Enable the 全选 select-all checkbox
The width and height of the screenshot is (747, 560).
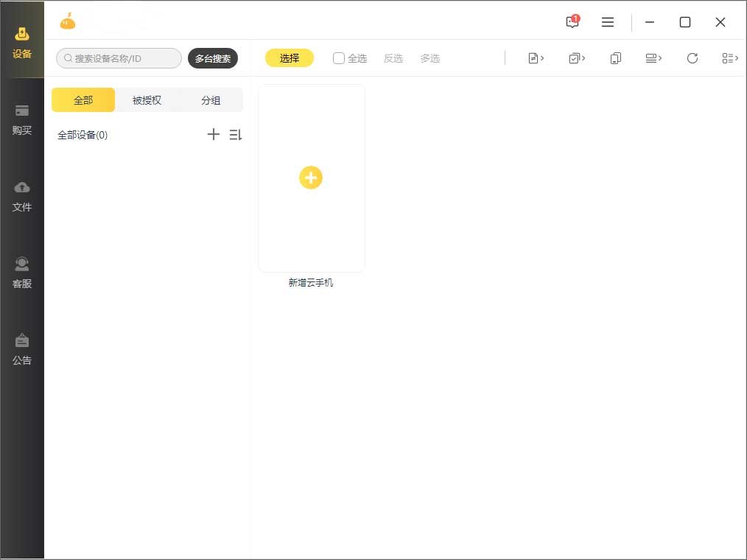coord(338,57)
